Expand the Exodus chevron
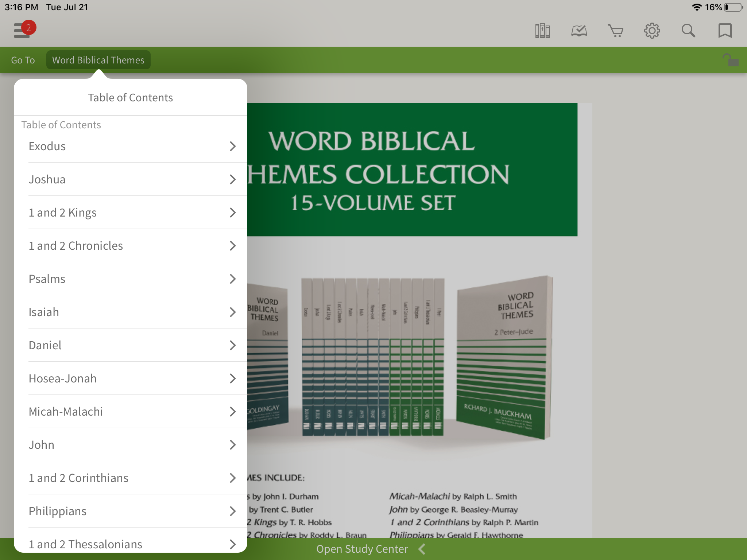747x560 pixels. coord(233,146)
